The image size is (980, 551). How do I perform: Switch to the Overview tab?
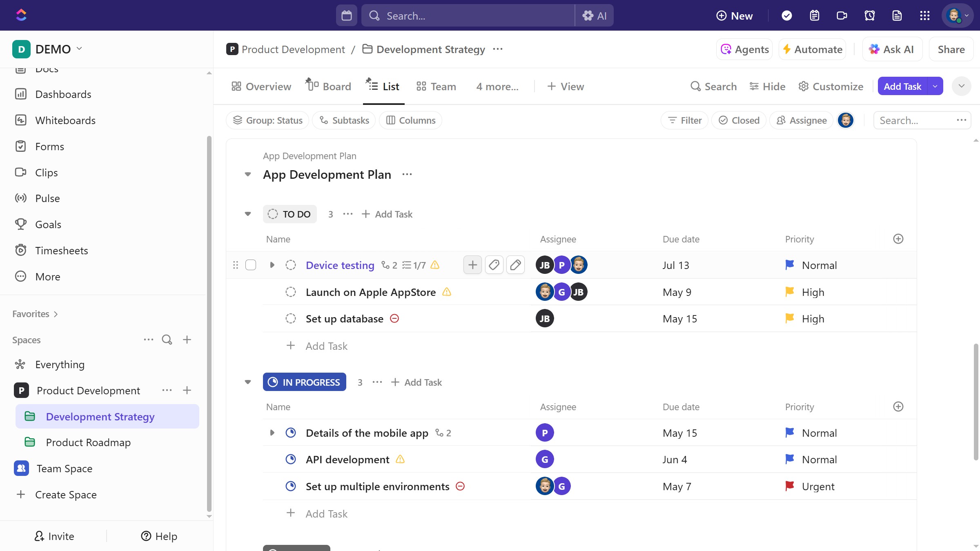(x=261, y=87)
